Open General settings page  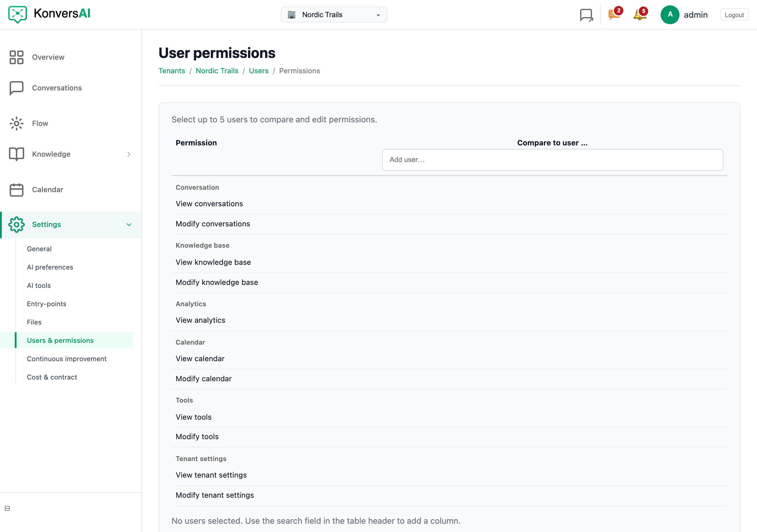pos(39,249)
